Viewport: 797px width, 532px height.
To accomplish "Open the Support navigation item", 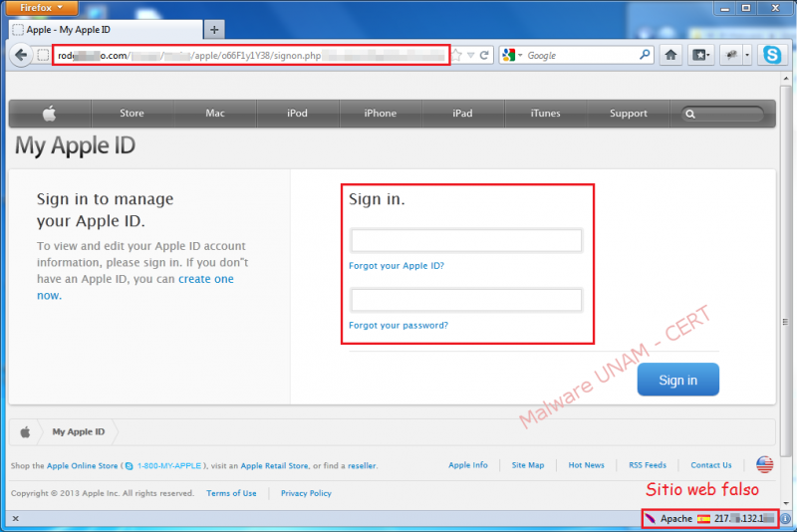I will coord(629,114).
